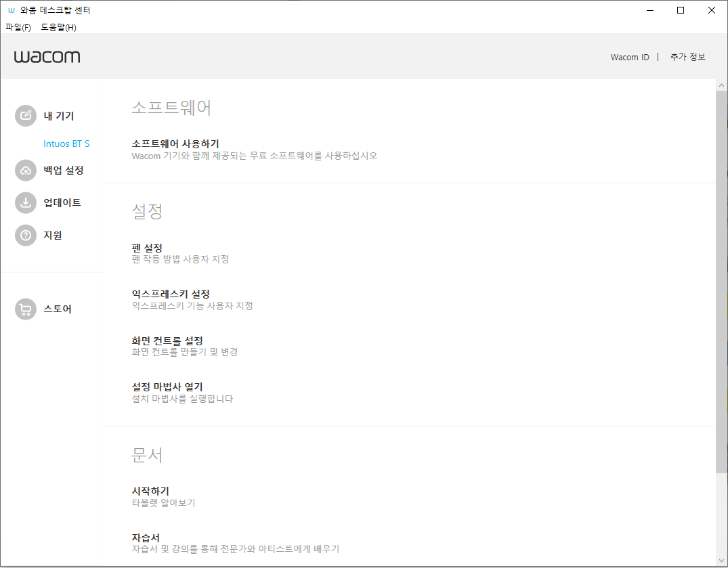Open the 스토어 sidebar label
Viewport: 728px width, 568px height.
coord(58,309)
